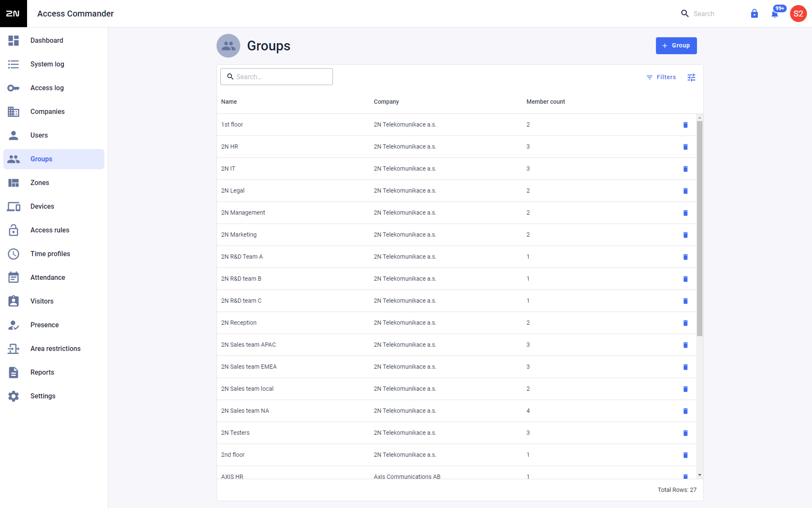
Task: Delete the 2N Reception group
Action: pos(686,323)
